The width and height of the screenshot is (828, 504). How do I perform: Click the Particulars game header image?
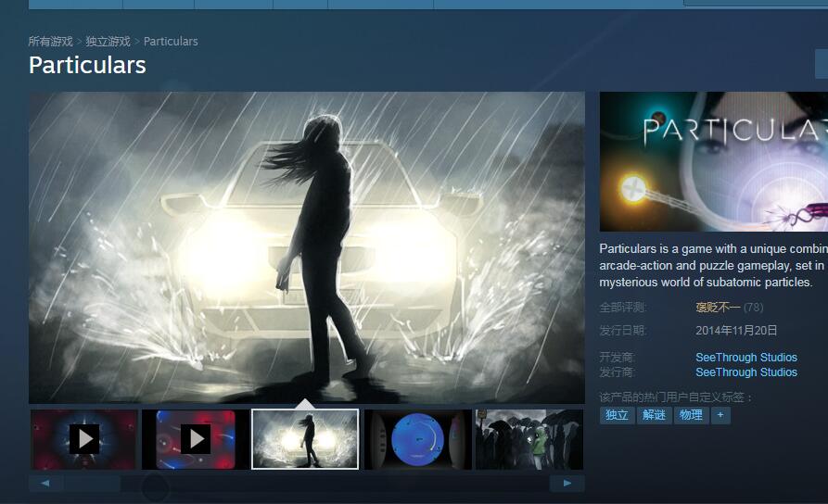(x=713, y=161)
